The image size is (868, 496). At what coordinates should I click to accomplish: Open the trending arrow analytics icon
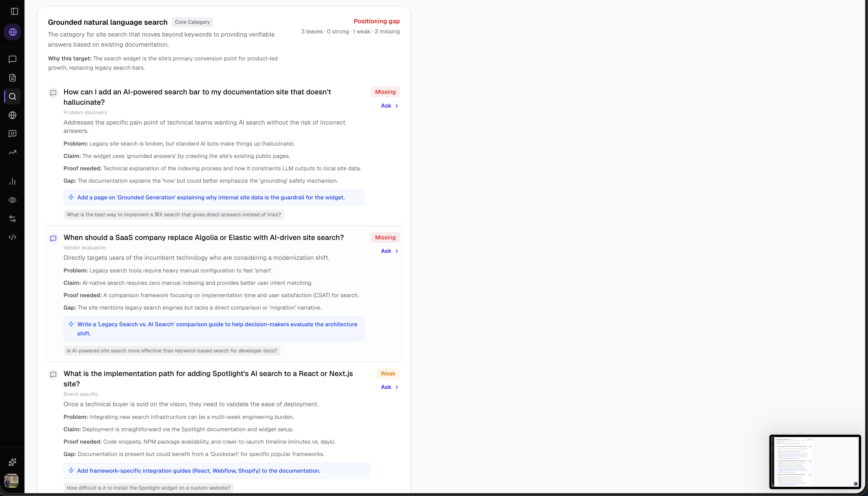[x=13, y=152]
